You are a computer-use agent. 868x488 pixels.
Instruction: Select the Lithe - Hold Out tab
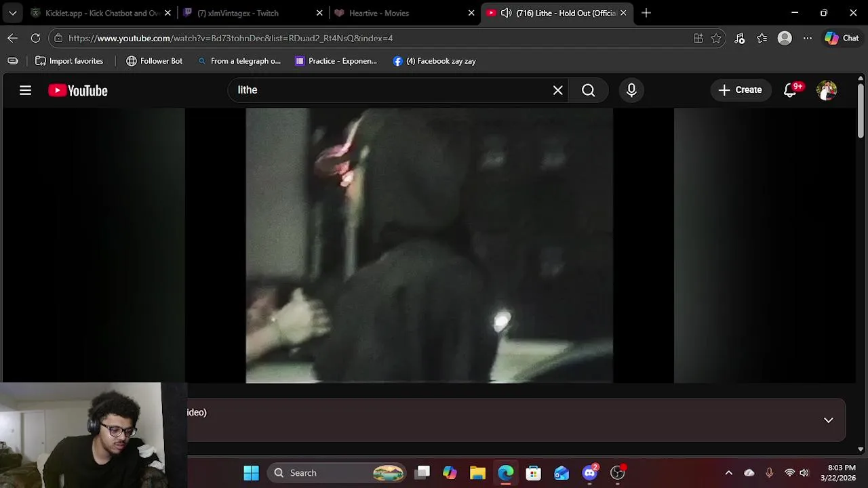557,13
